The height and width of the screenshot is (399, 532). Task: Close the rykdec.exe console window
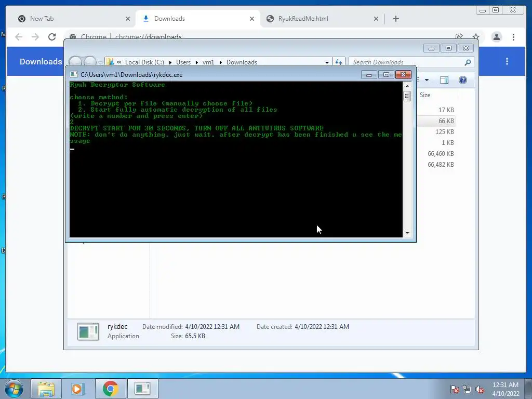point(403,75)
